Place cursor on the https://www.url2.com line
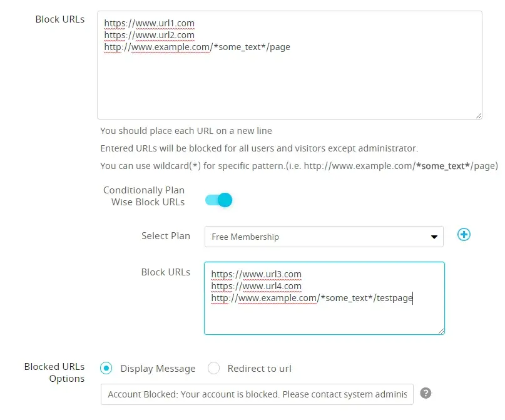 150,35
